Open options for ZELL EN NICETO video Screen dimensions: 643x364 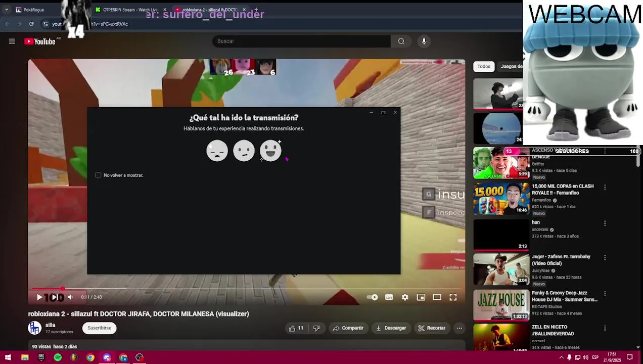605,328
